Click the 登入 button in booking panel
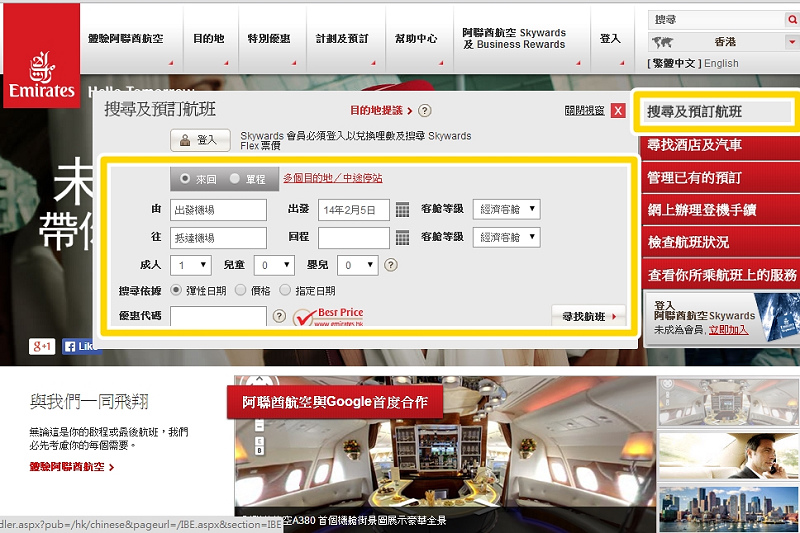The height and width of the screenshot is (533, 800). click(x=200, y=140)
